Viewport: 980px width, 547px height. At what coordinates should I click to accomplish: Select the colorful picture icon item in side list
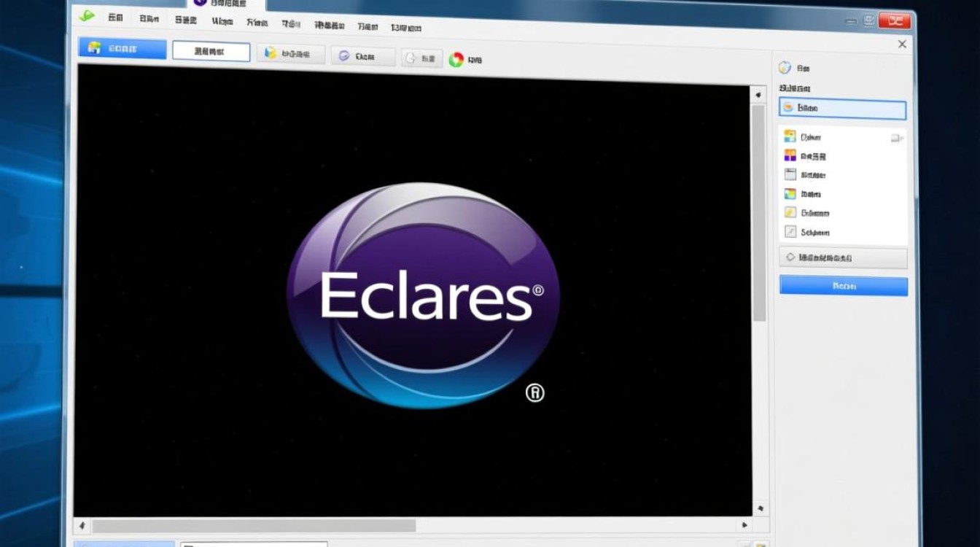pos(790,194)
